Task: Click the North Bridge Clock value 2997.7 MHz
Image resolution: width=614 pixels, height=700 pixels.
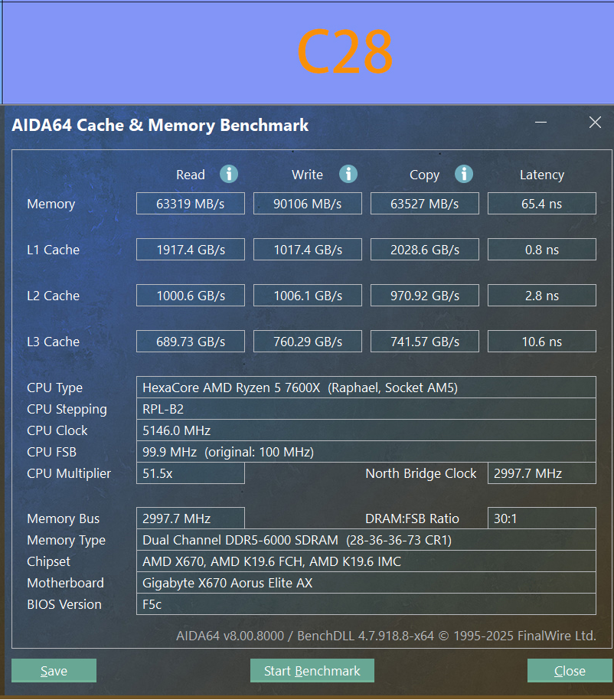Action: point(542,473)
